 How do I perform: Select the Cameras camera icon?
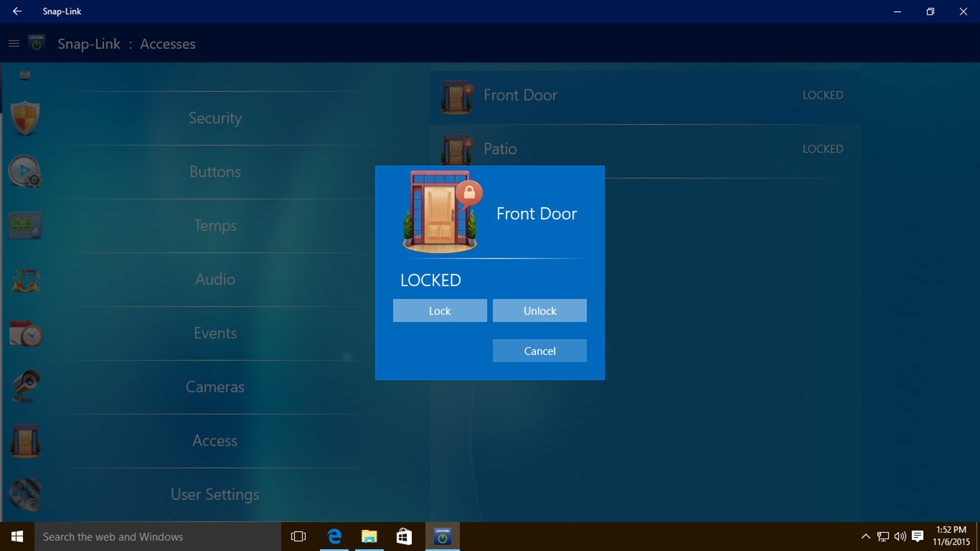(25, 386)
